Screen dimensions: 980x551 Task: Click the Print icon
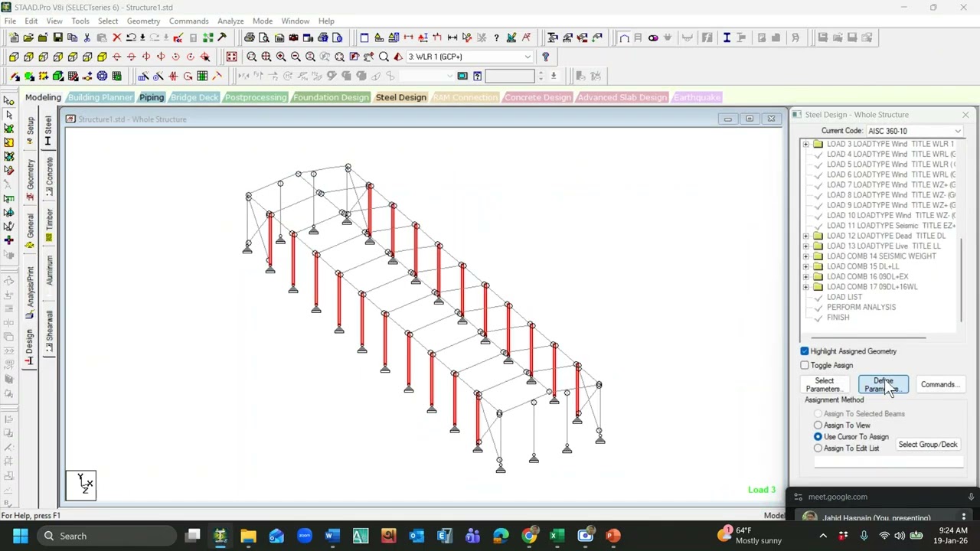point(250,37)
